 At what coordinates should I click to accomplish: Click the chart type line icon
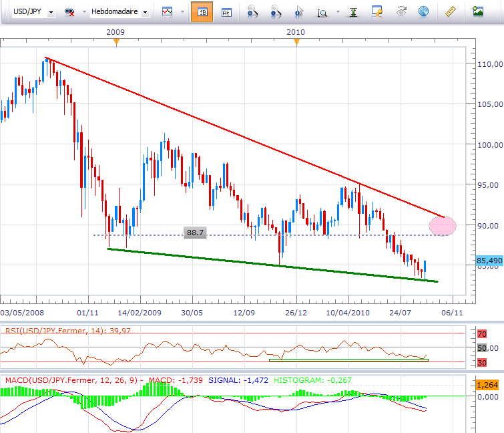[167, 12]
